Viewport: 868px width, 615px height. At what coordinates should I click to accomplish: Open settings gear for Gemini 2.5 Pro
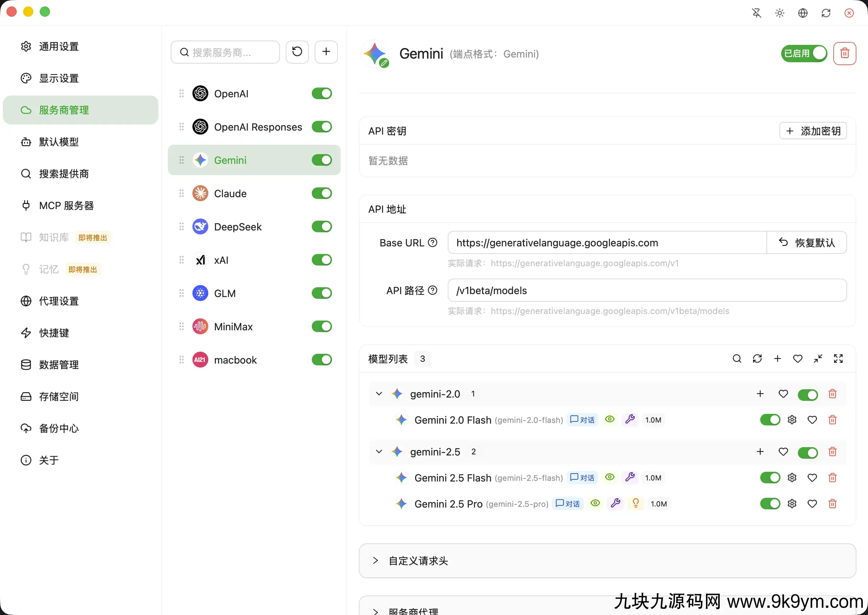click(x=792, y=504)
